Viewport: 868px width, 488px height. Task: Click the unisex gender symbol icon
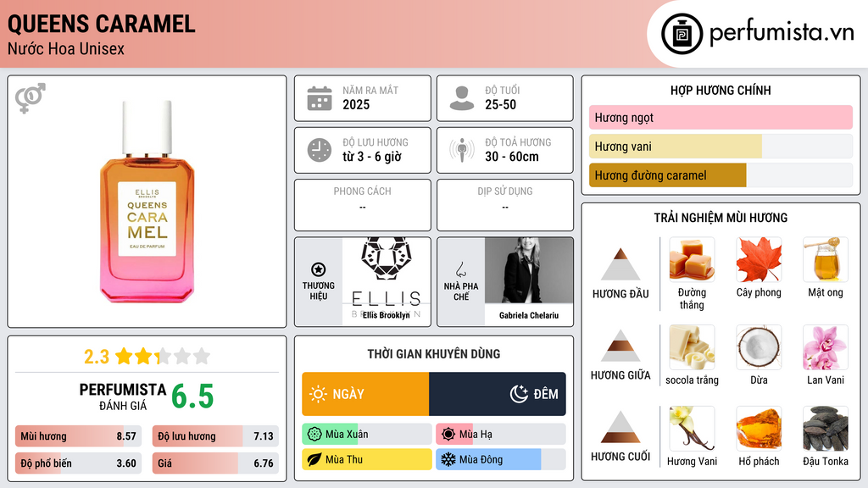(x=30, y=98)
